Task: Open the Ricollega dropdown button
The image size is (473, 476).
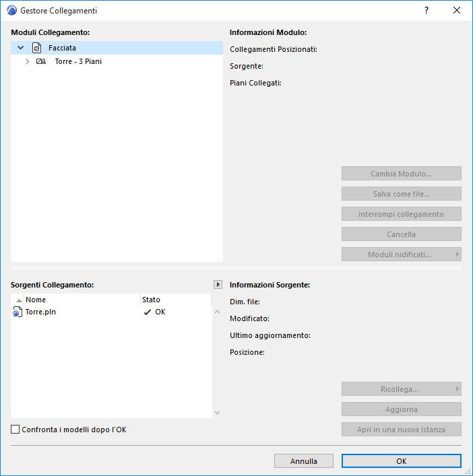Action: pos(402,389)
